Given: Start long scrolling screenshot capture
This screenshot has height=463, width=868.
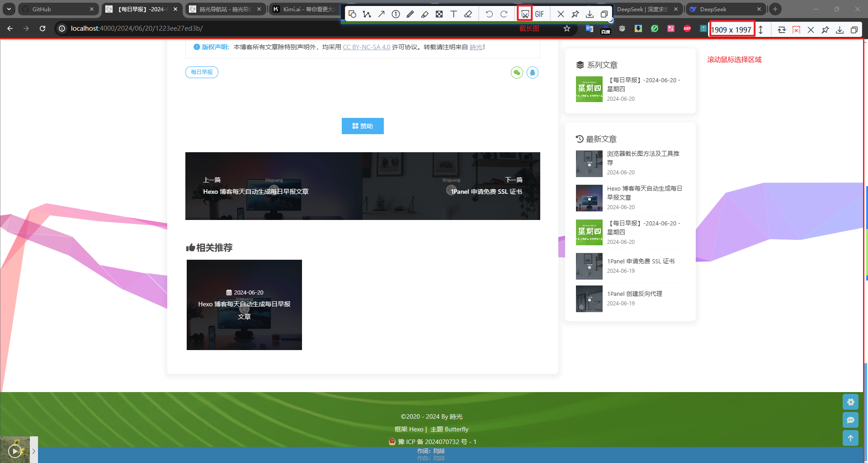Looking at the screenshot, I should pos(524,14).
